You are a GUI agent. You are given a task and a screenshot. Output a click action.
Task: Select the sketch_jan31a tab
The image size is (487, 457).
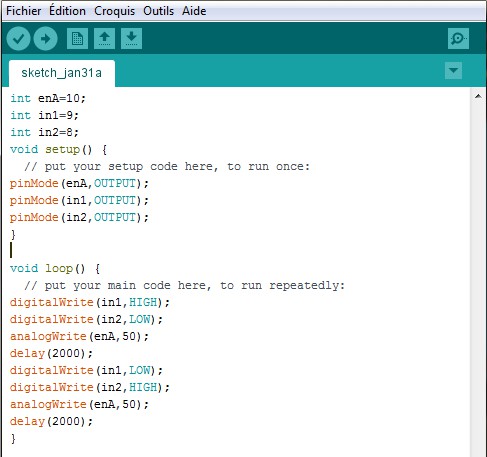[x=62, y=73]
